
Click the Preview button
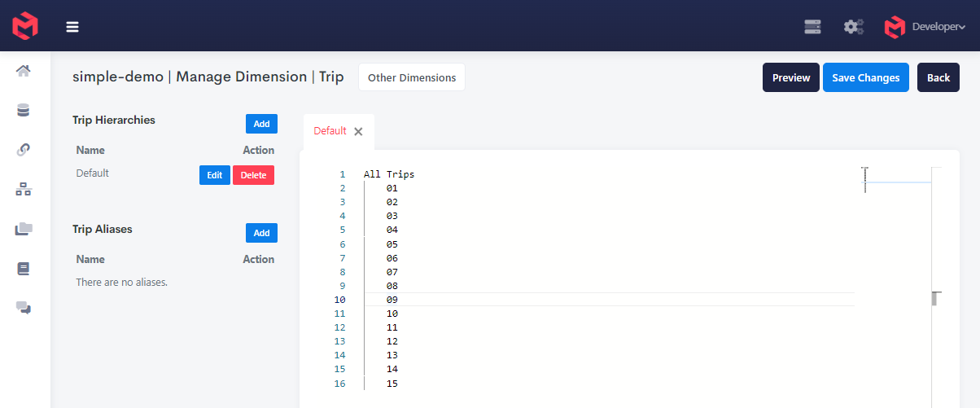click(791, 77)
